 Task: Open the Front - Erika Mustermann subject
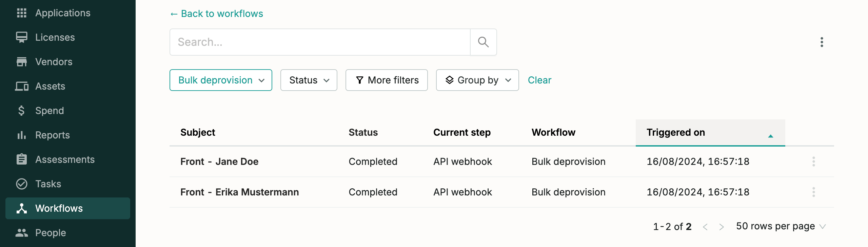coord(240,192)
